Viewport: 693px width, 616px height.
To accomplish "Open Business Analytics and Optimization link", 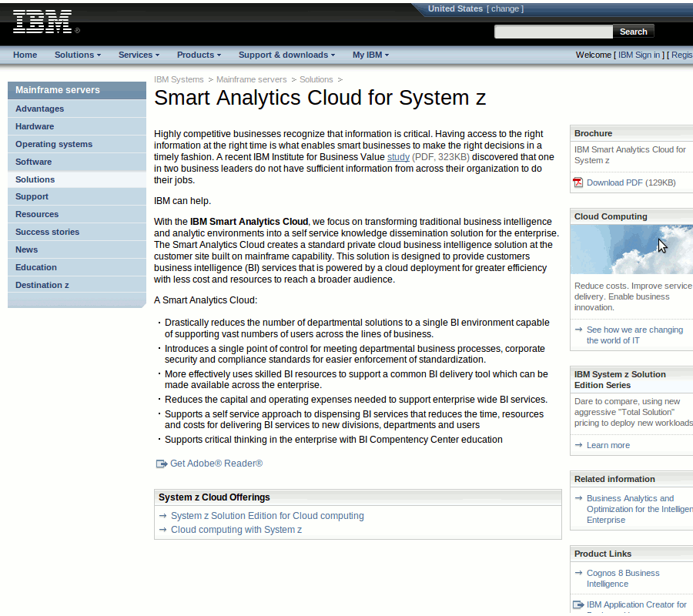I will coord(640,509).
